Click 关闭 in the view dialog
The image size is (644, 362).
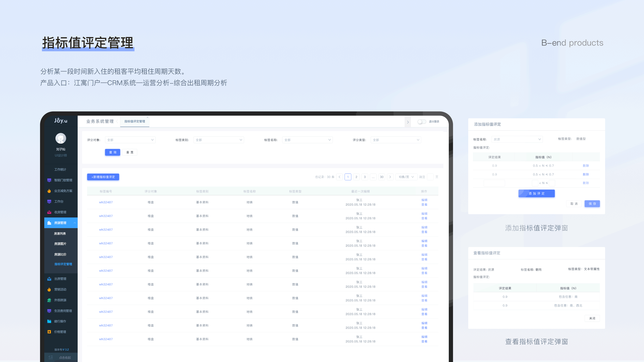pyautogui.click(x=592, y=318)
